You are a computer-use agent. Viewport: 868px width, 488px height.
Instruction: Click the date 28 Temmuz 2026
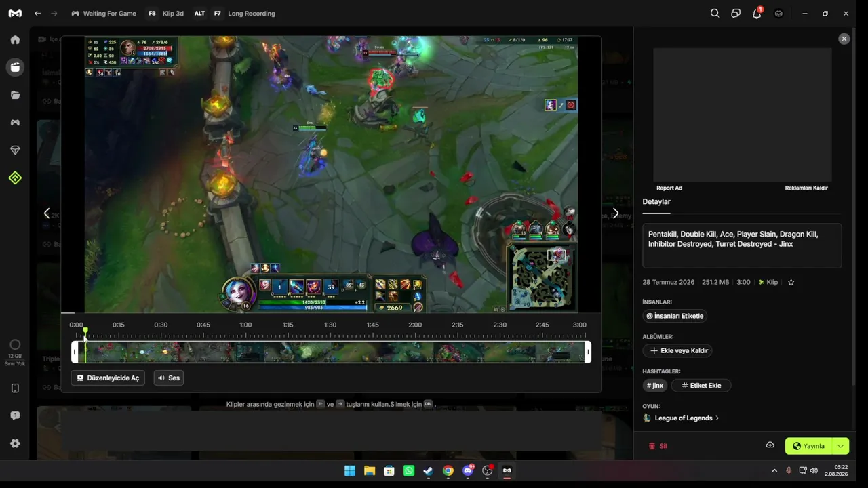[669, 282]
